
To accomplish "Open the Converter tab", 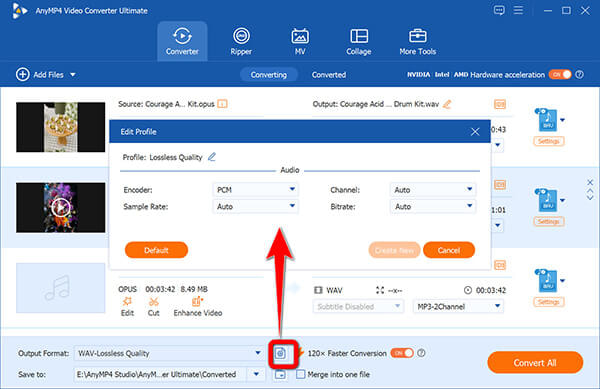I will (x=182, y=41).
